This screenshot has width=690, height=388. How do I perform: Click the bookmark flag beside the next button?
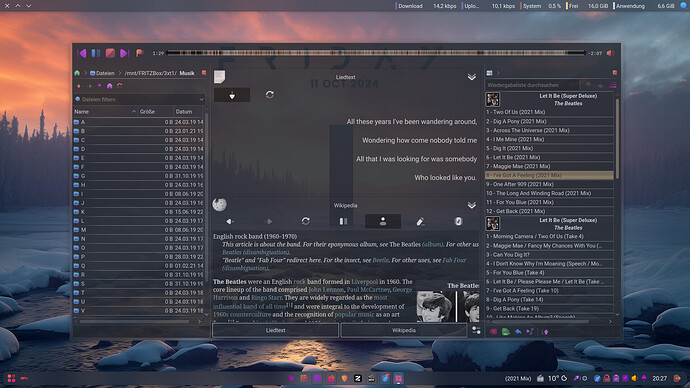(139, 53)
